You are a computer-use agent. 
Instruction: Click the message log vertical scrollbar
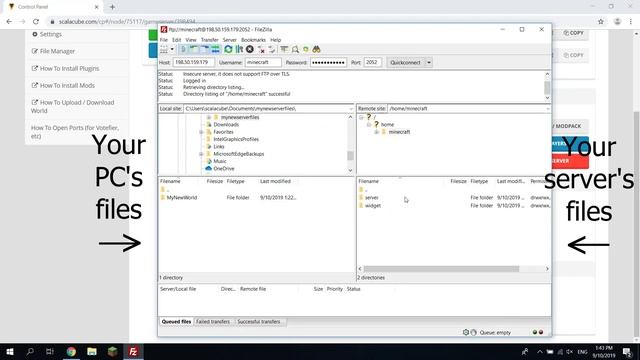tap(547, 87)
